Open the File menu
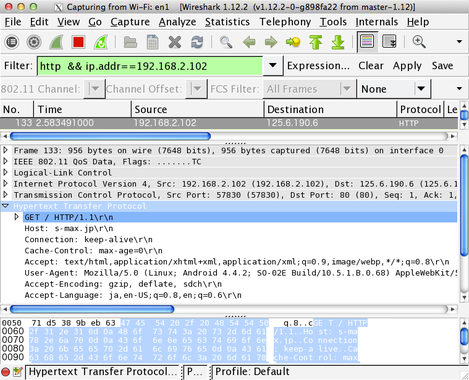 click(x=13, y=22)
